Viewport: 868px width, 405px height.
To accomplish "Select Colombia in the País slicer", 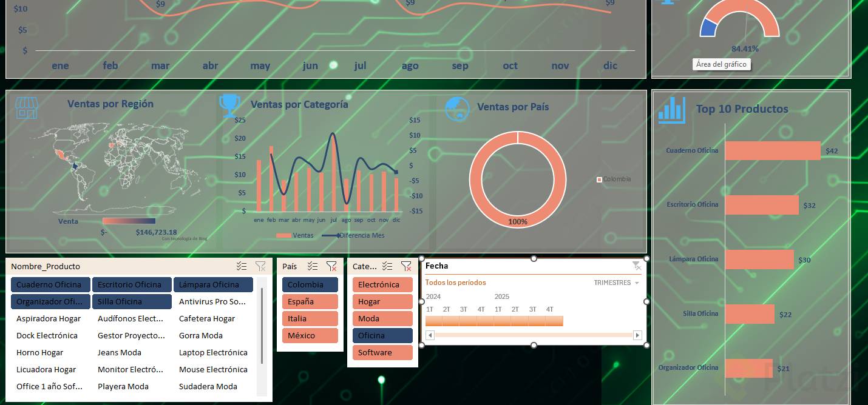I will [x=310, y=284].
